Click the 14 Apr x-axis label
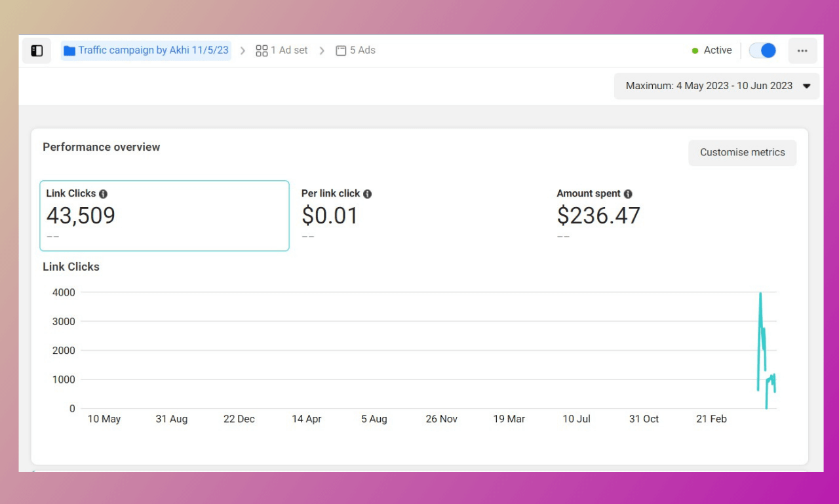Image resolution: width=839 pixels, height=504 pixels. [x=307, y=419]
